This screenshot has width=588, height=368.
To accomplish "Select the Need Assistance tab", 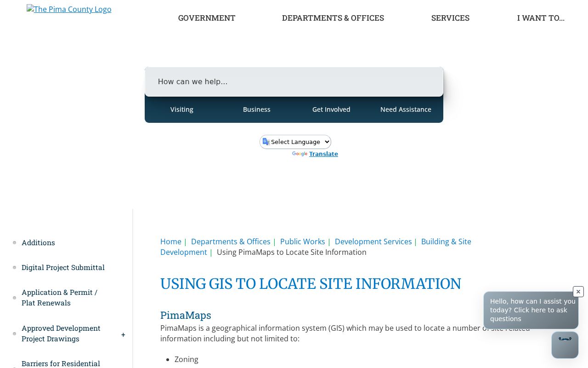I will [x=406, y=109].
